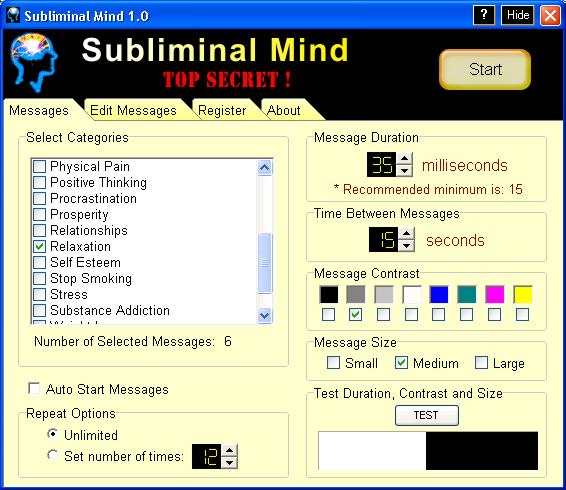The width and height of the screenshot is (566, 490).
Task: Click the brain head logo in the banner
Action: click(34, 62)
